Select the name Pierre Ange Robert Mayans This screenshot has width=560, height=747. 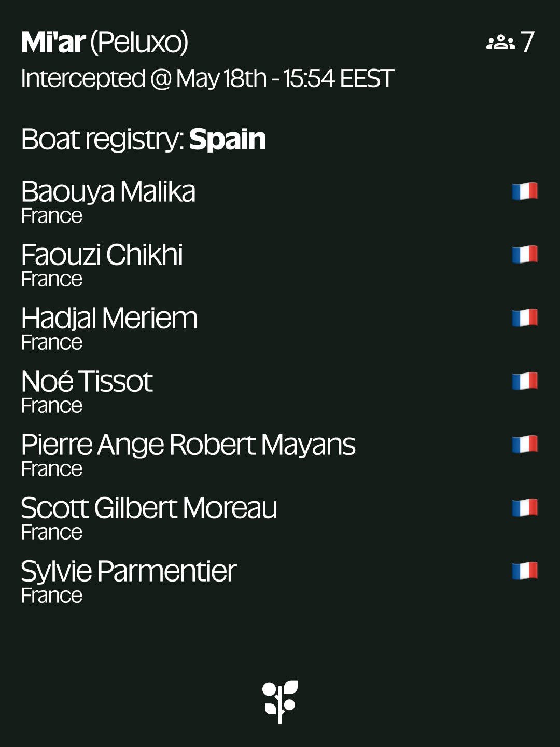click(x=188, y=445)
